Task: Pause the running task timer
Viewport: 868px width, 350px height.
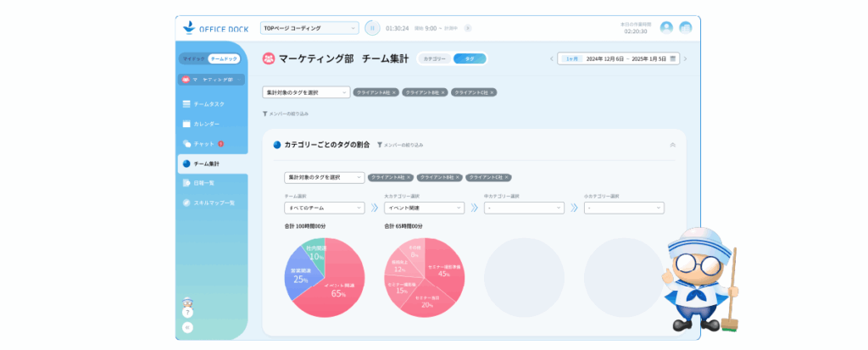Action: point(372,28)
